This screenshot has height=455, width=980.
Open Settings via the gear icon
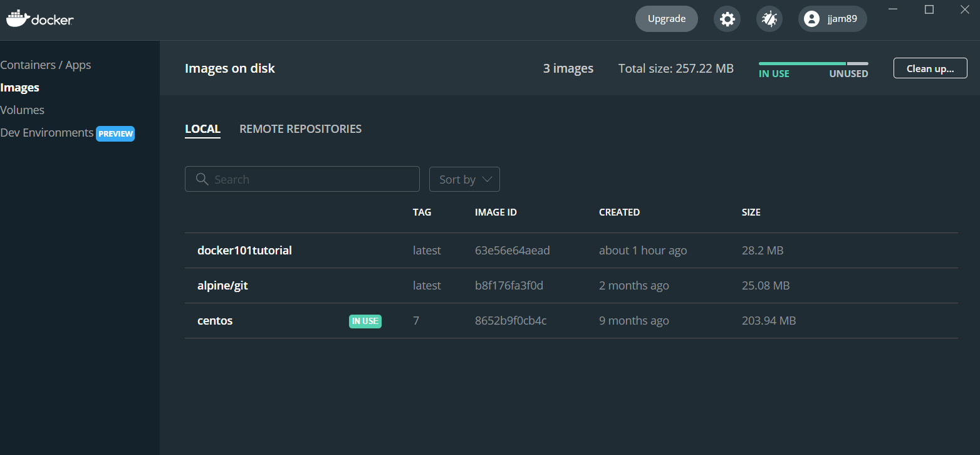[727, 19]
